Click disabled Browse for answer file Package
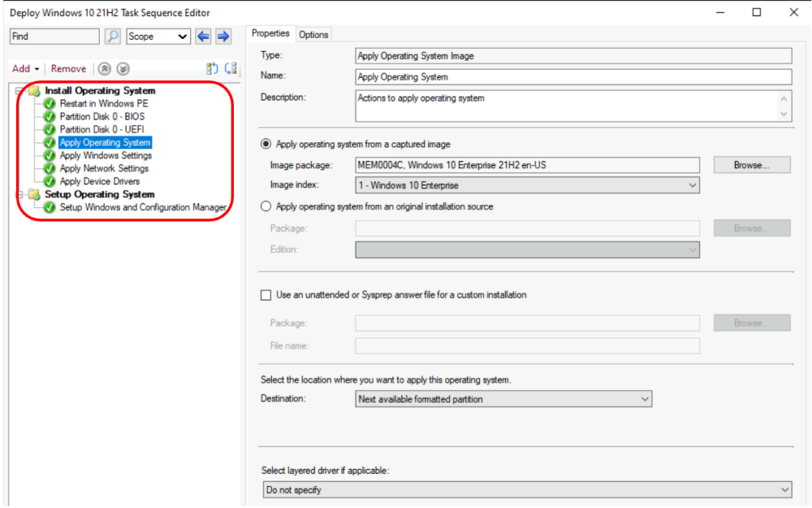The image size is (812, 508). click(752, 323)
